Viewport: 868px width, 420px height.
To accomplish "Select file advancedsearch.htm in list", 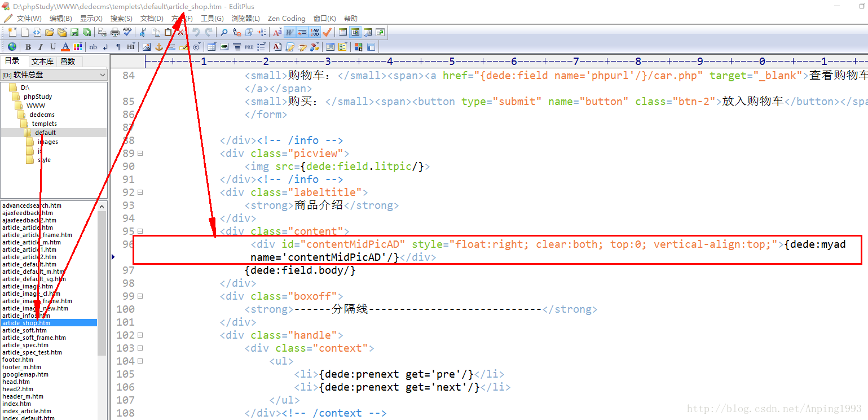I will 32,205.
